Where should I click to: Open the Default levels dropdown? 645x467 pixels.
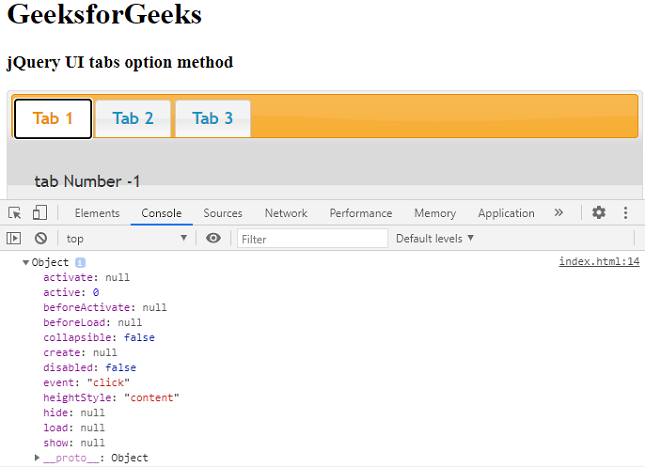tap(435, 239)
